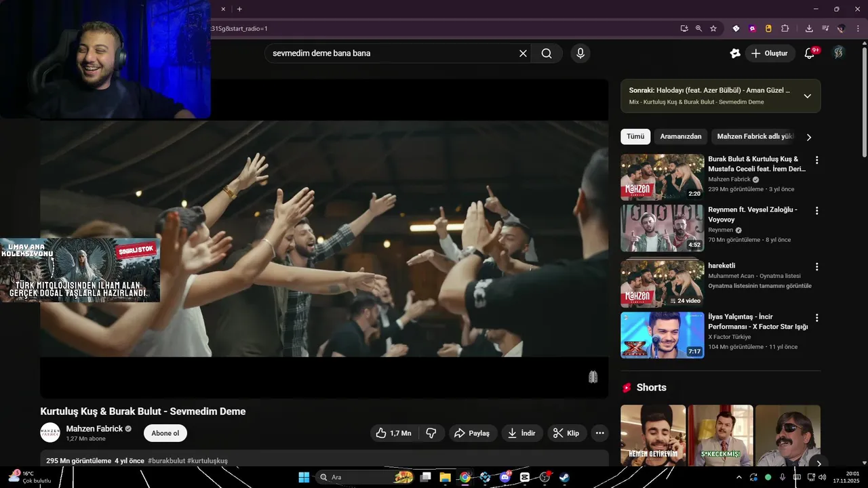This screenshot has width=868, height=488.
Task: Open the Chrome profile avatar
Action: [x=842, y=28]
